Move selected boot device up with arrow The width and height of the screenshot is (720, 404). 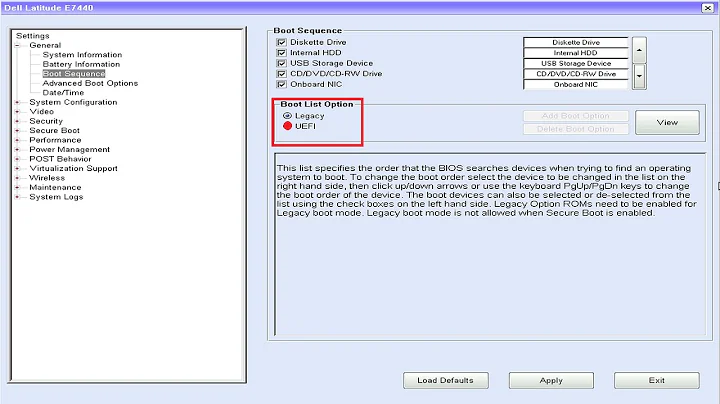[639, 50]
